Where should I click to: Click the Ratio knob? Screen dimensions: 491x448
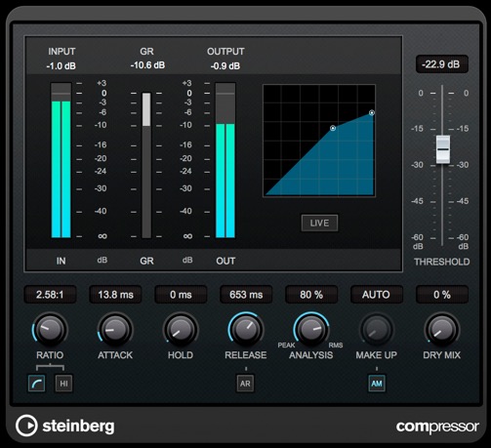pos(50,330)
